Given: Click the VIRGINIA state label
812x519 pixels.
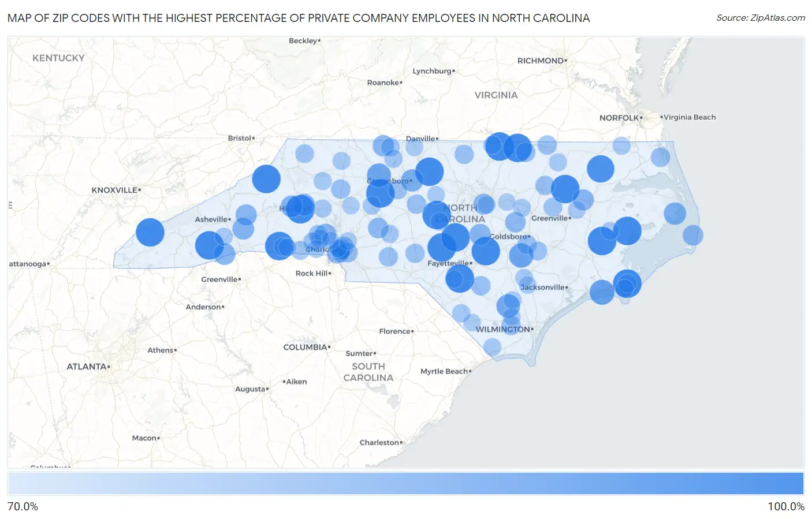Looking at the screenshot, I should [496, 95].
